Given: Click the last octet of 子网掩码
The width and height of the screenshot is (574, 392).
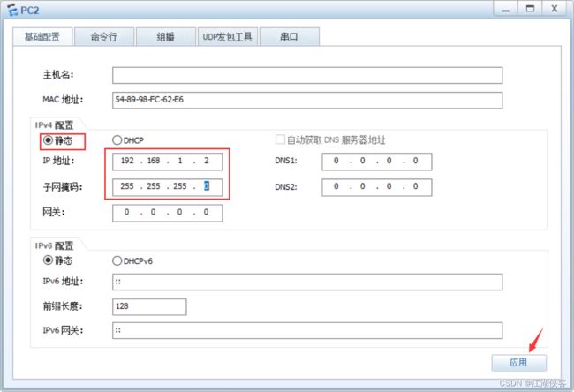Looking at the screenshot, I should (x=207, y=186).
